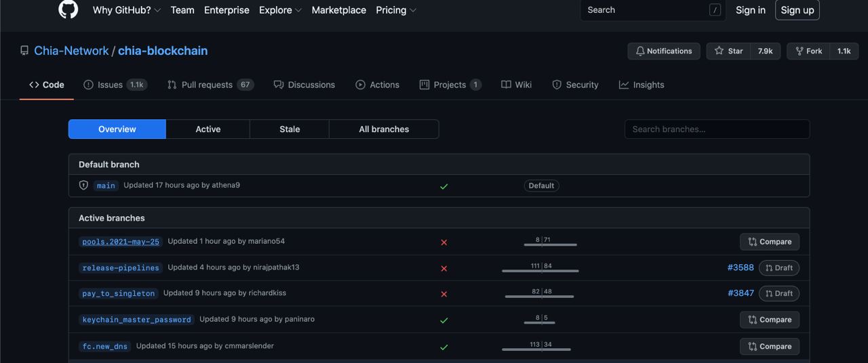
Task: Open author richardkiss profile
Action: point(267,293)
